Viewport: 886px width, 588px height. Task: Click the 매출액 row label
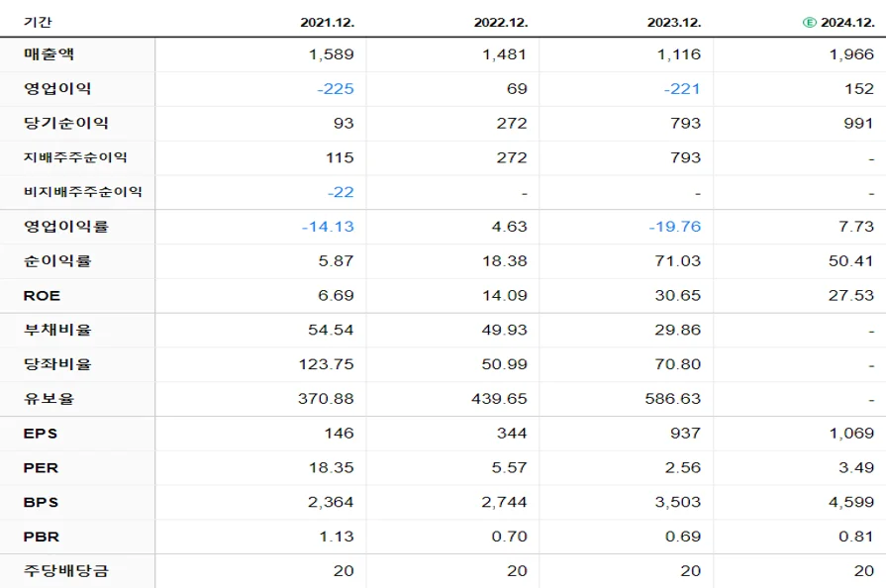click(49, 54)
